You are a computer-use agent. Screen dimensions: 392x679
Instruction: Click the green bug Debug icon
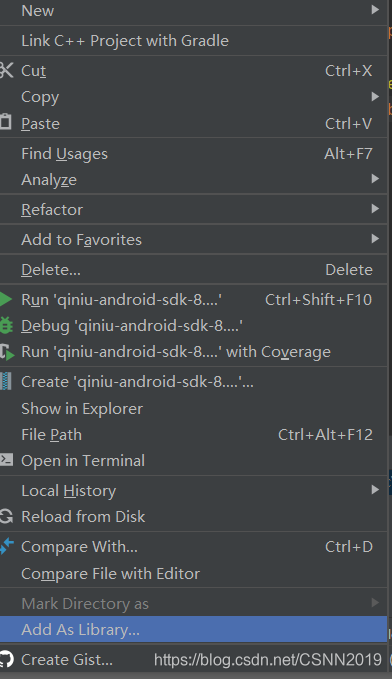tap(6, 326)
